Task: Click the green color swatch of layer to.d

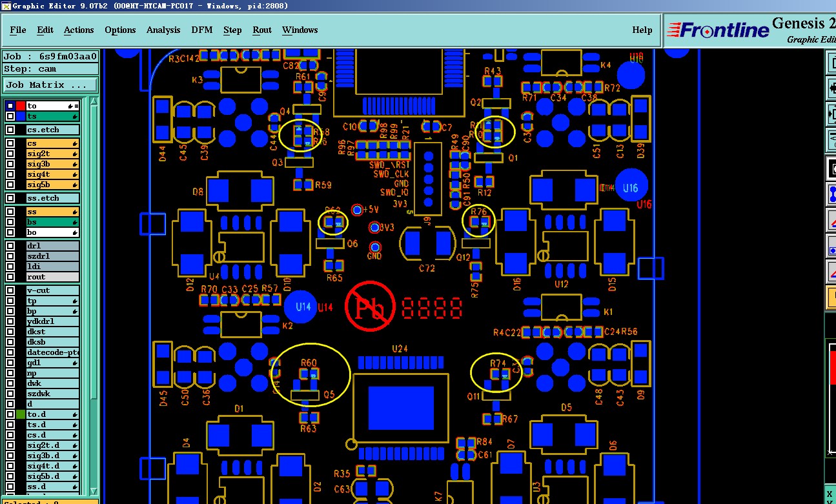Action: click(x=21, y=414)
